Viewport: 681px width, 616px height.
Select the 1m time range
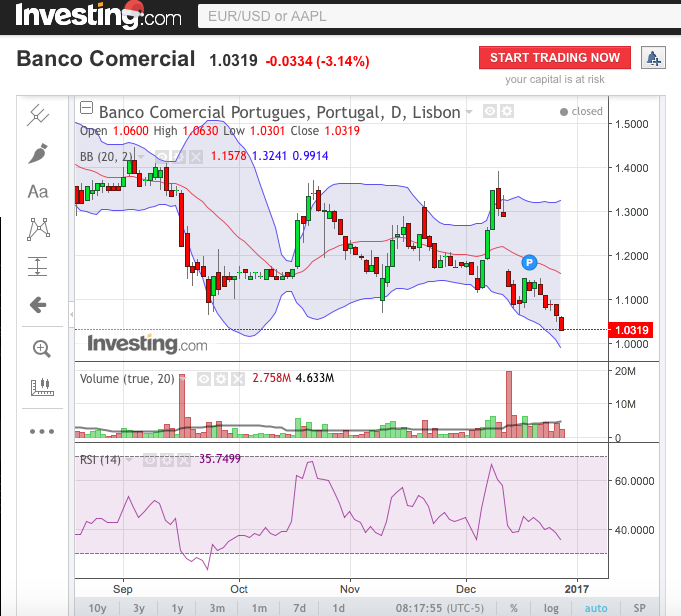tap(259, 608)
